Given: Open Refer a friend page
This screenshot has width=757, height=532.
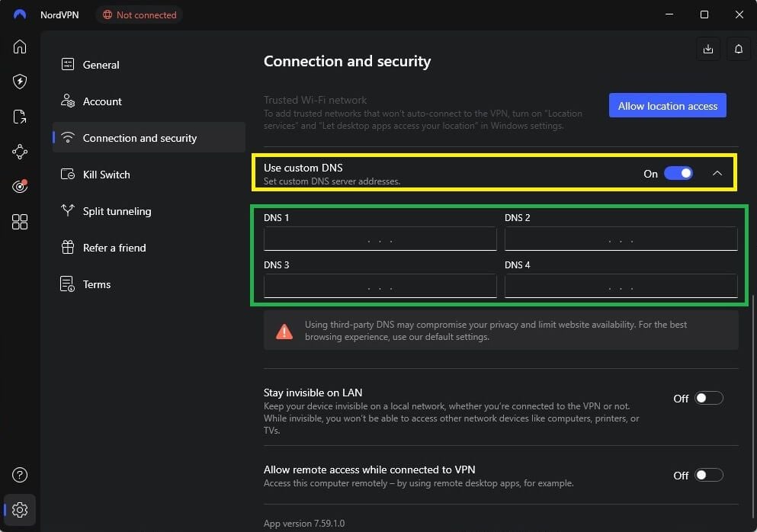Looking at the screenshot, I should (x=149, y=248).
